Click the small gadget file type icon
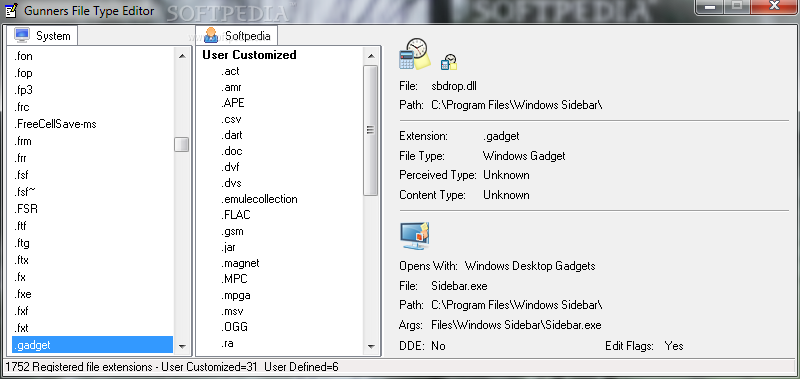Image resolution: width=800 pixels, height=379 pixels. 449,62
